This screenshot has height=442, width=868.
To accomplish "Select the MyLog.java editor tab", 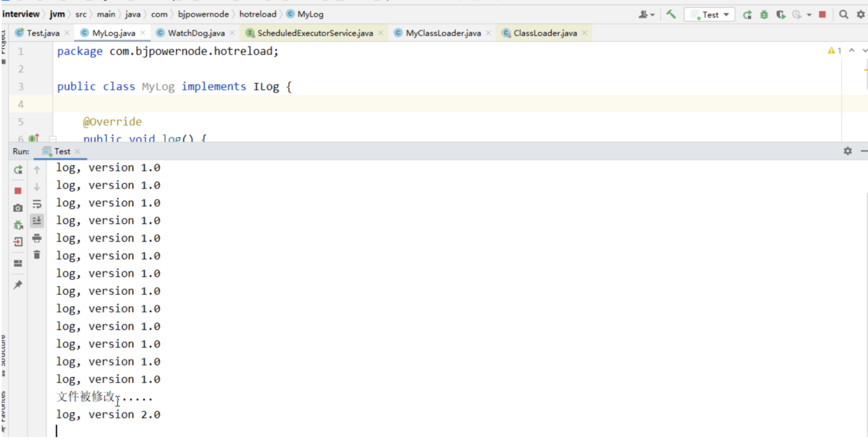I will [x=113, y=33].
